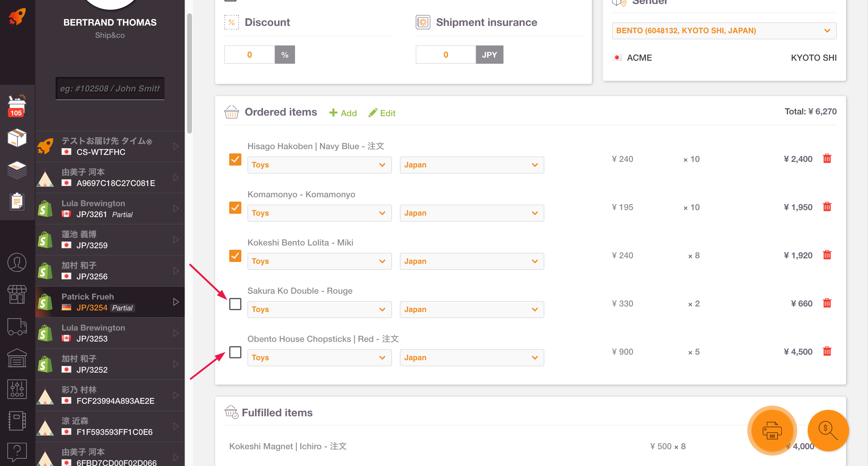Open the stacked layers icon in sidebar
Viewport: 868px width, 466px height.
tap(17, 170)
